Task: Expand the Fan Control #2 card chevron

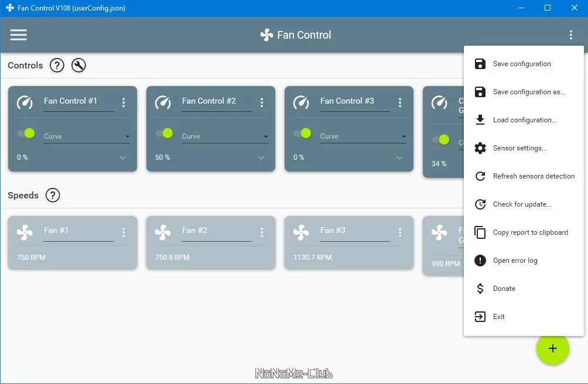Action: point(261,157)
